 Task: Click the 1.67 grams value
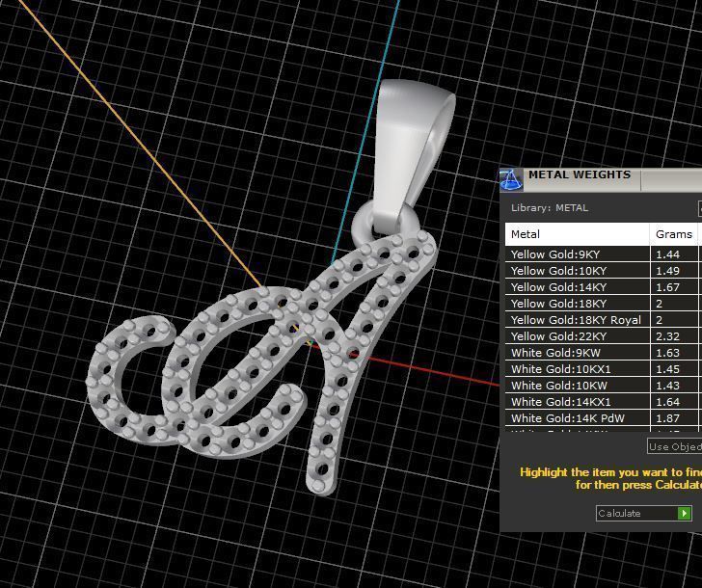tap(667, 287)
